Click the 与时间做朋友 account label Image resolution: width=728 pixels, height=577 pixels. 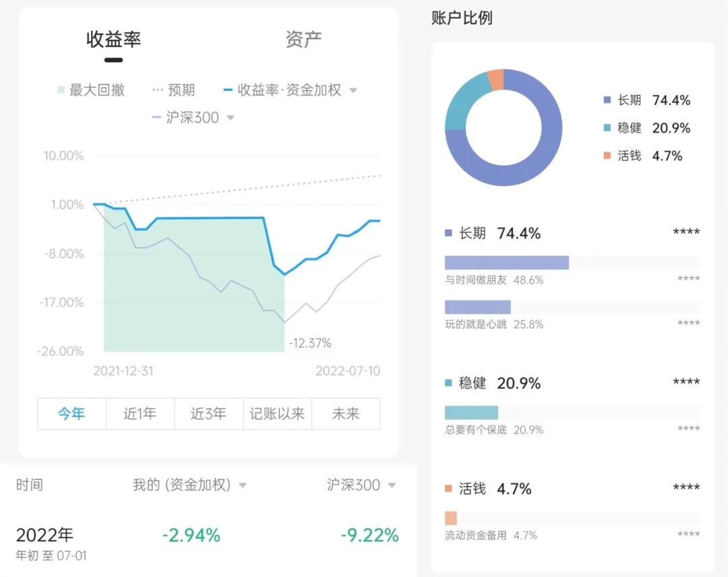coord(476,280)
